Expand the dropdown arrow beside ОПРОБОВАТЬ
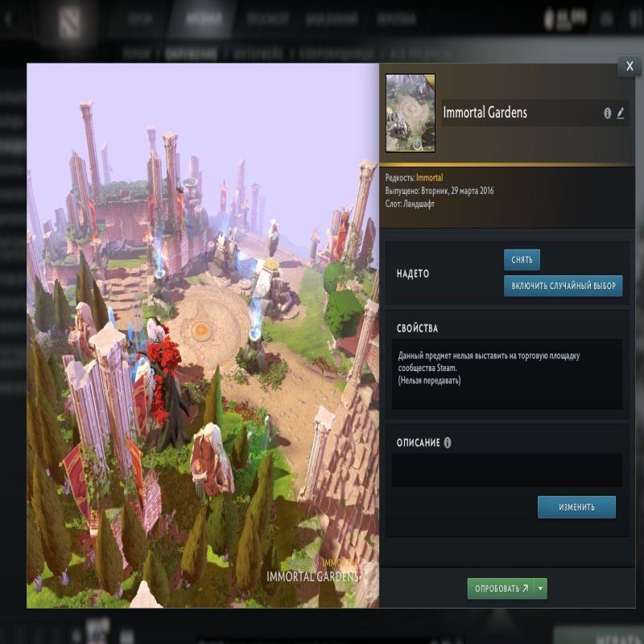 pos(541,588)
